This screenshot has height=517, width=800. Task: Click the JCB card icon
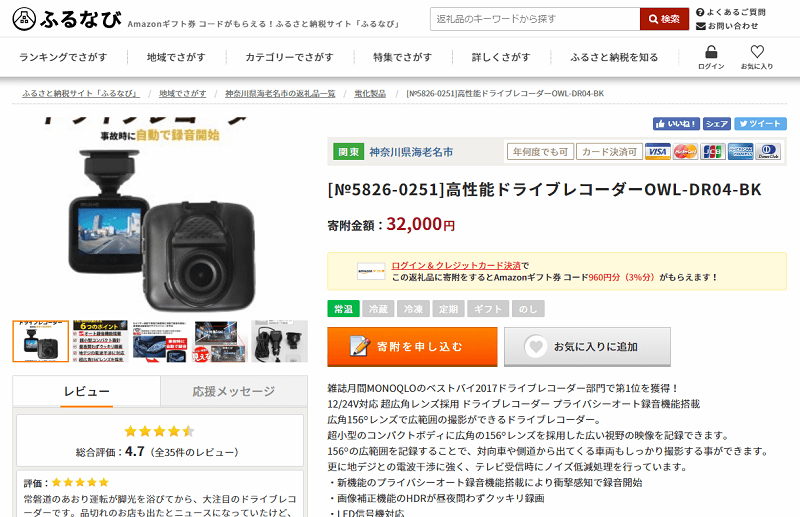tap(713, 152)
